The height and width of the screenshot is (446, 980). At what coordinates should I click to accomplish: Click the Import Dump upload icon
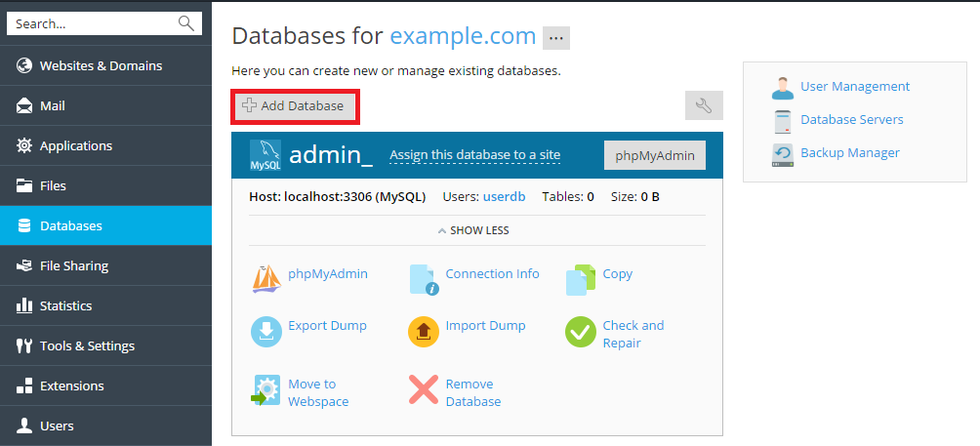point(424,331)
